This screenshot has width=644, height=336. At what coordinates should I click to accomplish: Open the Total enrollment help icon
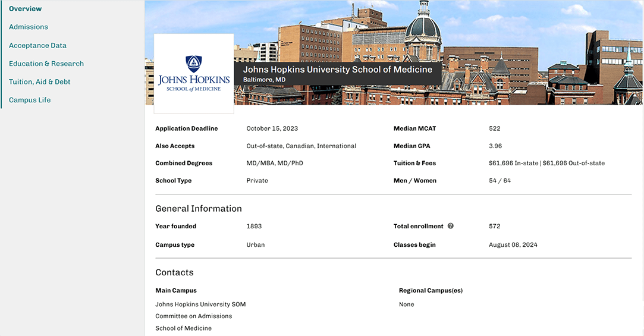(x=451, y=226)
